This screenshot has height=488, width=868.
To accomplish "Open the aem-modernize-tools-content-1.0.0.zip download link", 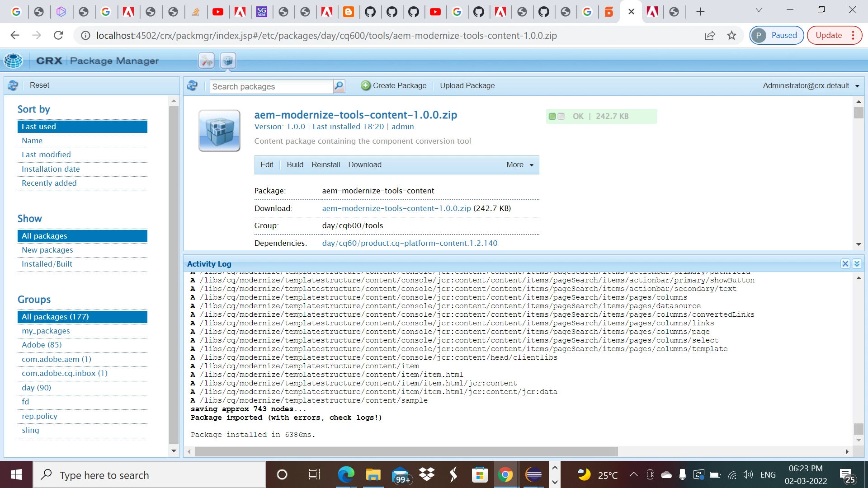I will [396, 208].
